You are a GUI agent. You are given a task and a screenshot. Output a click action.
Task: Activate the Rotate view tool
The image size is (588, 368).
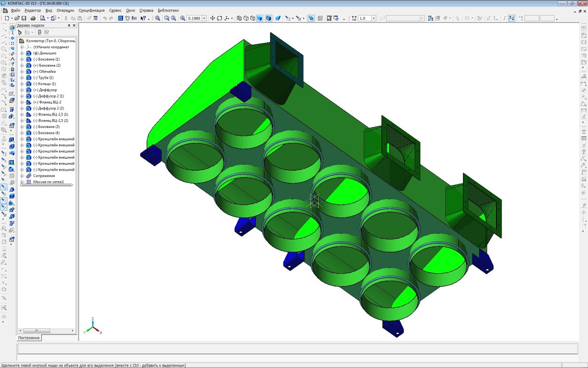coord(220,18)
